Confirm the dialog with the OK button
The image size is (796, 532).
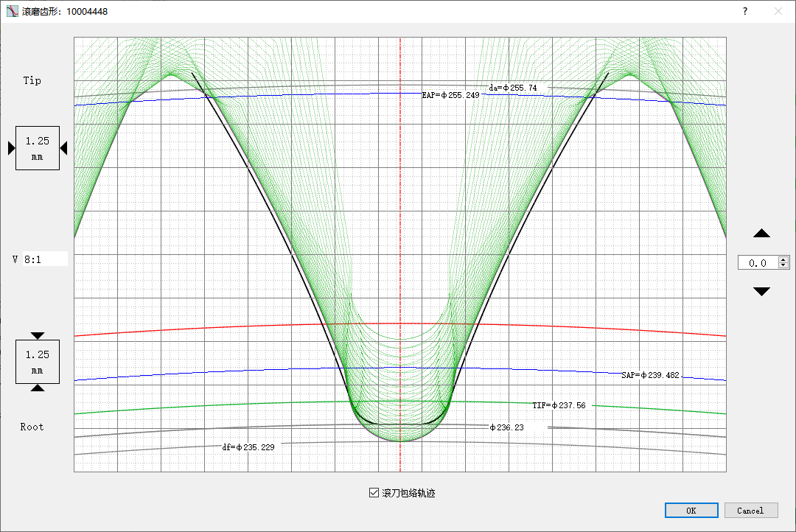coord(691,510)
